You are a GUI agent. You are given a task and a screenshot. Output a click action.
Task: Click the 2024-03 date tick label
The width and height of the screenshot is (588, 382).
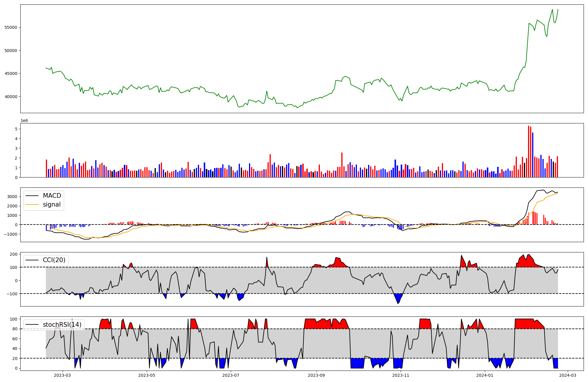pyautogui.click(x=568, y=375)
